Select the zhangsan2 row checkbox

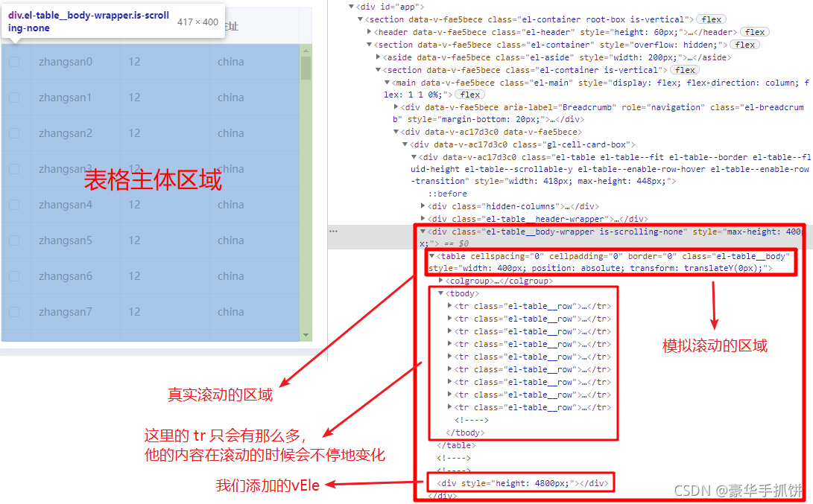14,133
